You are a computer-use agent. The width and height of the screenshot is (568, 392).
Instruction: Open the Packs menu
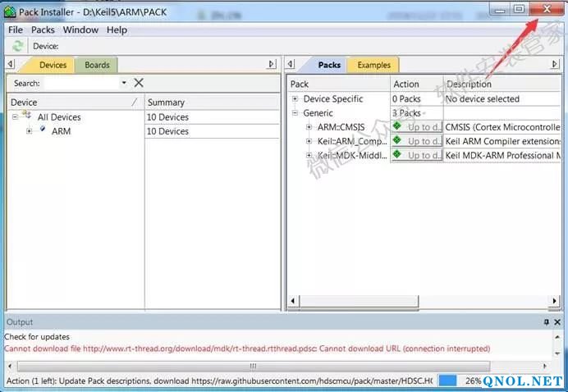43,30
